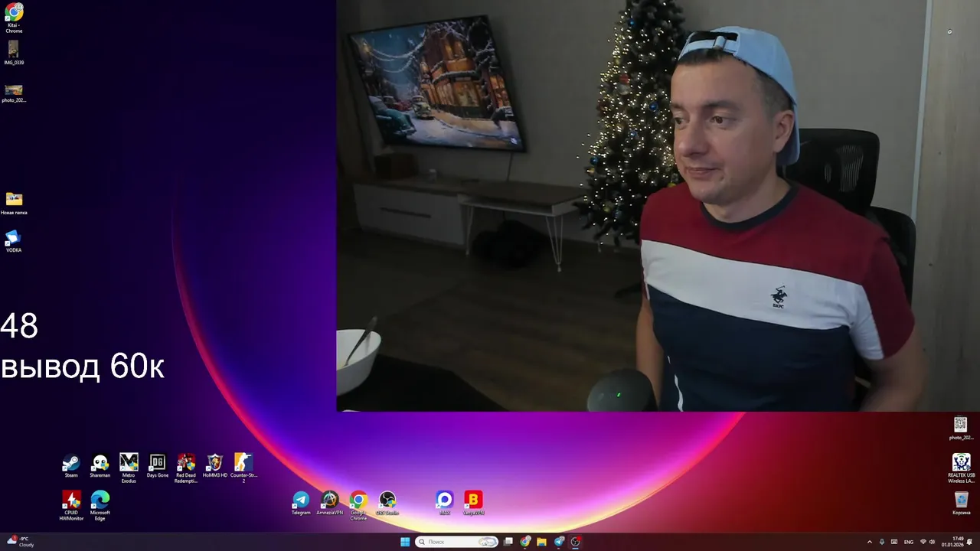Open Task View on the taskbar
Screen dimensions: 980x551
coord(508,542)
